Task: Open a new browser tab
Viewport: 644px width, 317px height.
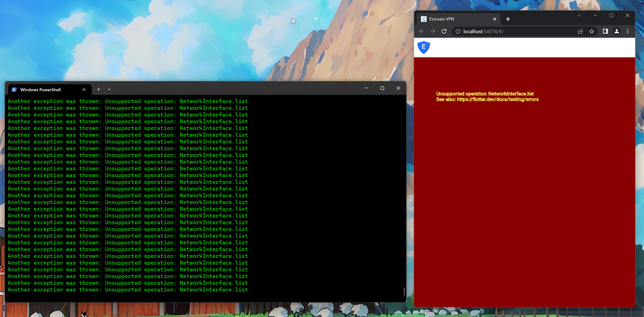Action: coord(508,19)
